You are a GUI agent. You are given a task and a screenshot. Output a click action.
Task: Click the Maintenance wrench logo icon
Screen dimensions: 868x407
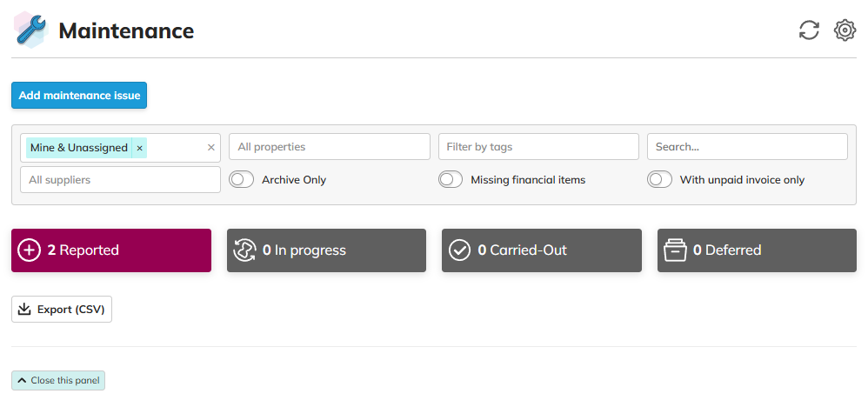coord(30,30)
